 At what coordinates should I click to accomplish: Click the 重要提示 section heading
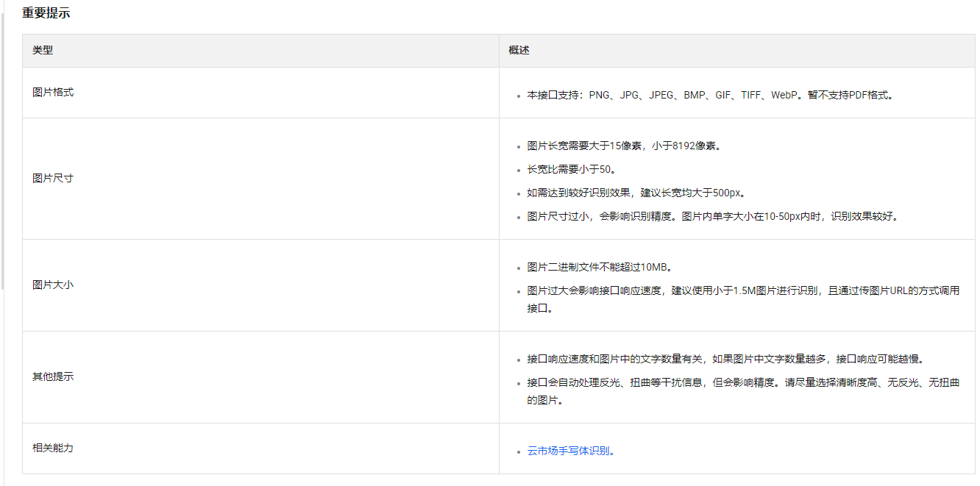(x=46, y=13)
